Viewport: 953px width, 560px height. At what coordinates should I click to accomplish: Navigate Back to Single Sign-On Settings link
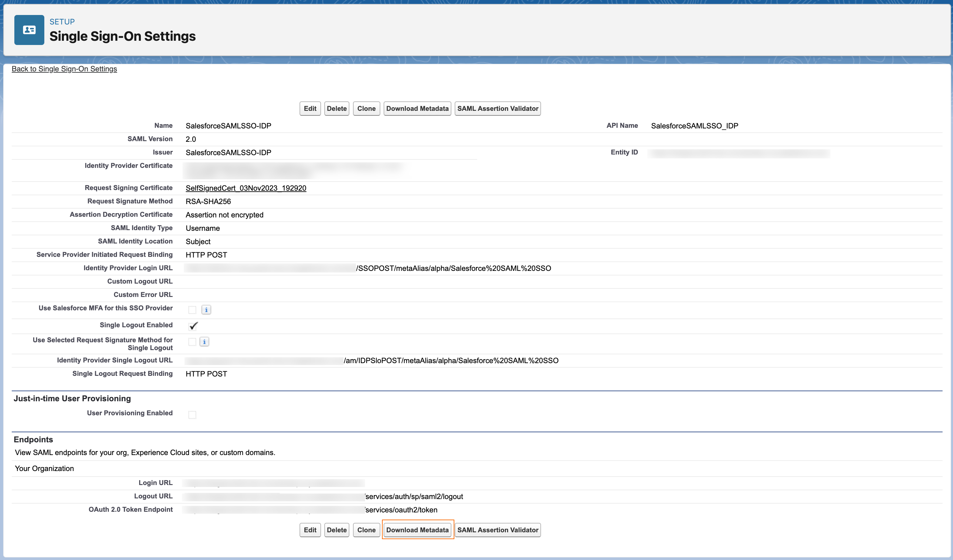(x=64, y=69)
